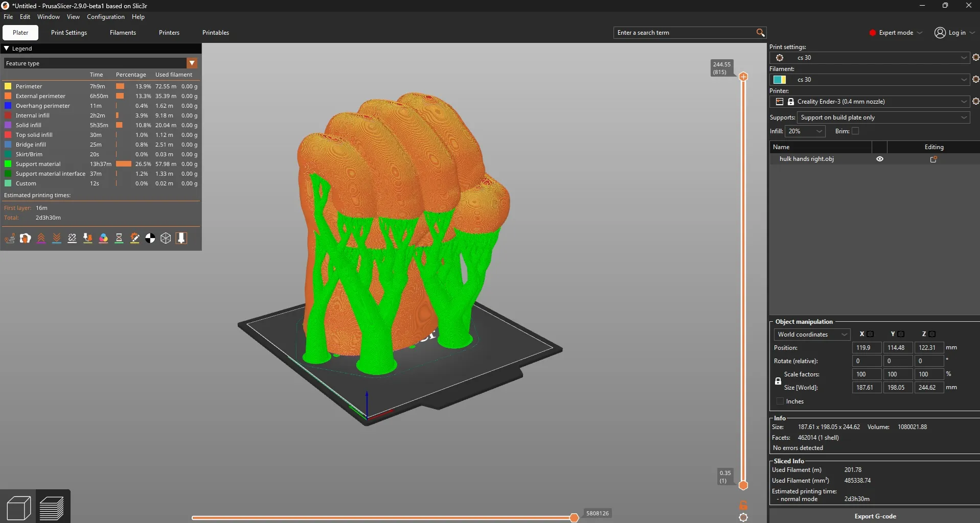The height and width of the screenshot is (523, 980).
Task: Click the lock icon below the layer slider
Action: point(743,505)
